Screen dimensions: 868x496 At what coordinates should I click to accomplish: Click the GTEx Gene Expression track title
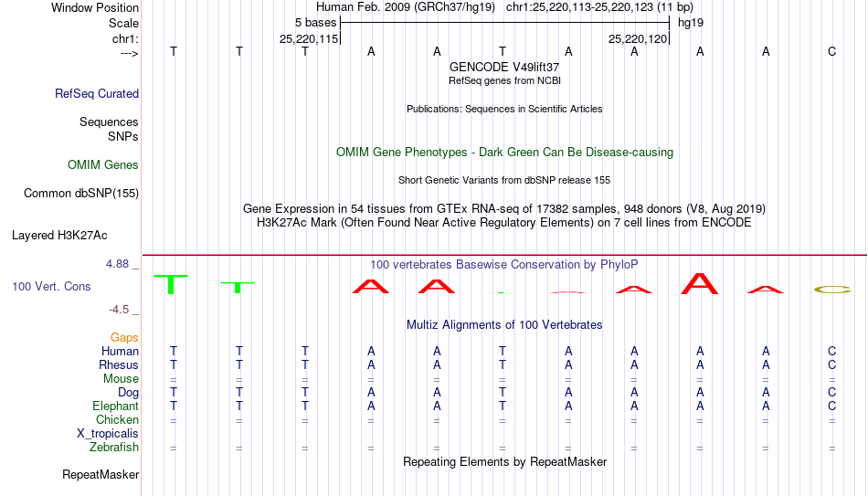[504, 208]
